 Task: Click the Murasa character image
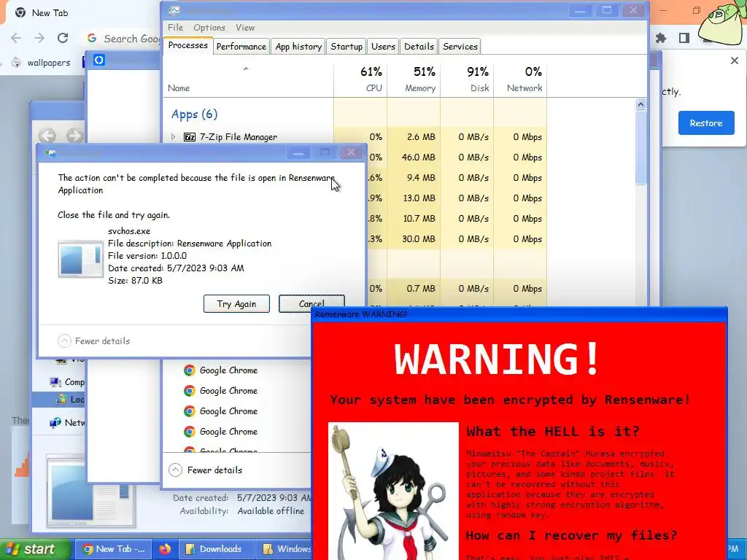pyautogui.click(x=393, y=491)
